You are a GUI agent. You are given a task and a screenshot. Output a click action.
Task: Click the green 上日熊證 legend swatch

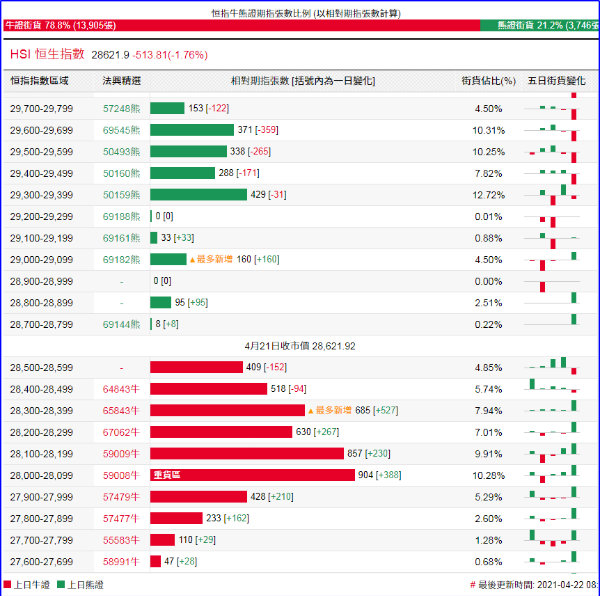(x=60, y=585)
